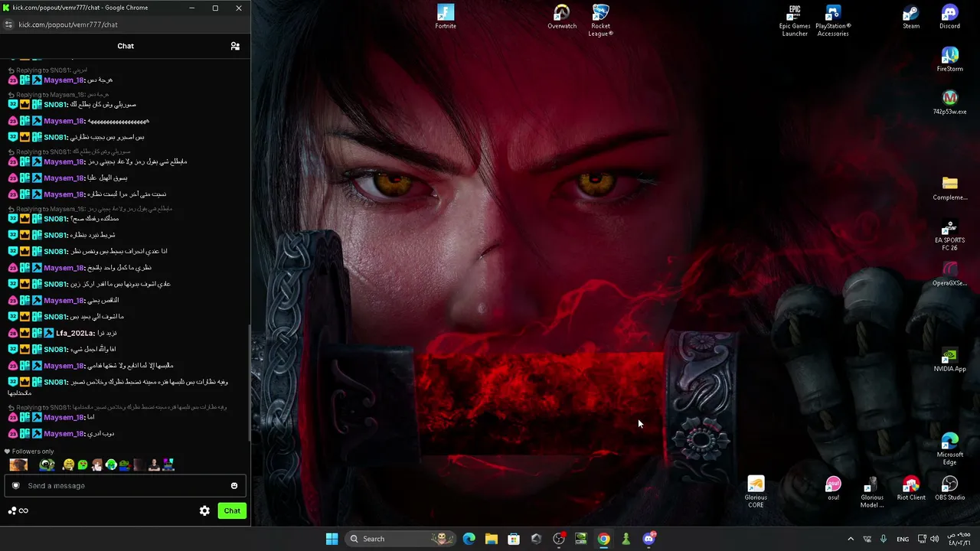980x551 pixels.
Task: Open the taskbar NVIDIA app icon
Action: tap(581, 539)
